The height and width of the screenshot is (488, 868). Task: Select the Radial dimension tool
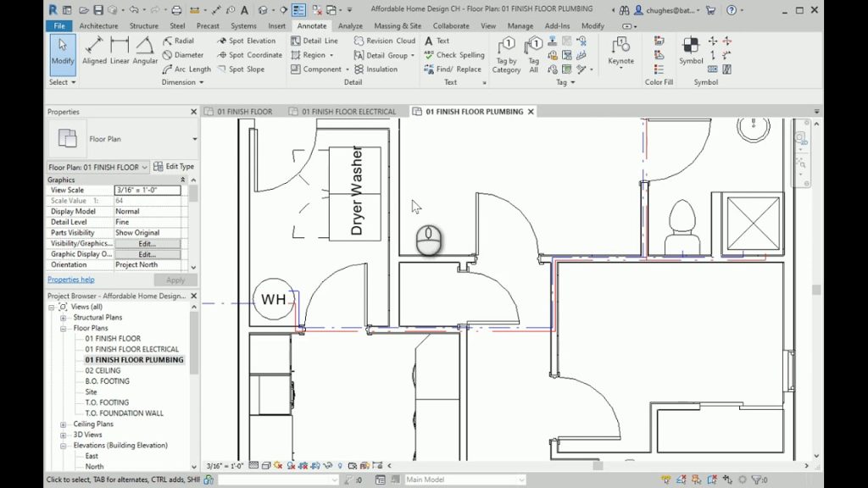click(183, 40)
